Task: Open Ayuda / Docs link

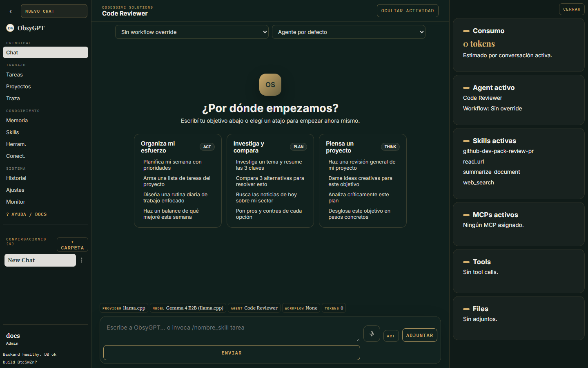Action: point(27,214)
